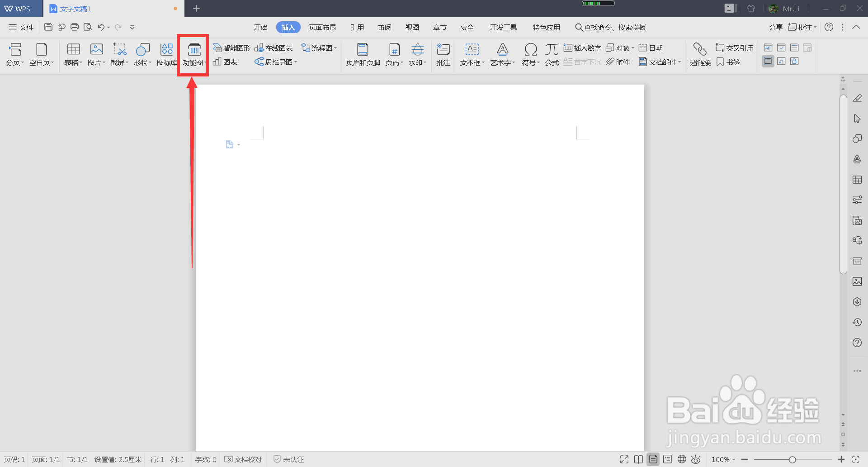868x467 pixels.
Task: Click the 图表 chart button
Action: (225, 62)
